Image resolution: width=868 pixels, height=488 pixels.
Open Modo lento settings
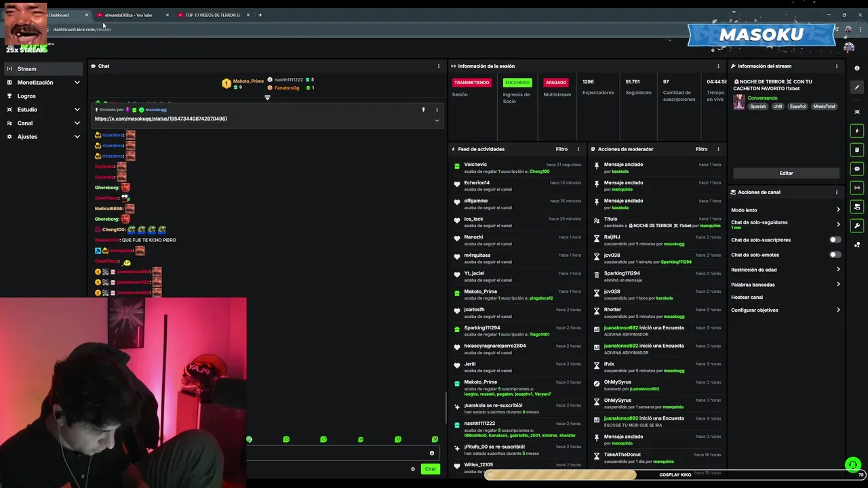click(x=785, y=210)
